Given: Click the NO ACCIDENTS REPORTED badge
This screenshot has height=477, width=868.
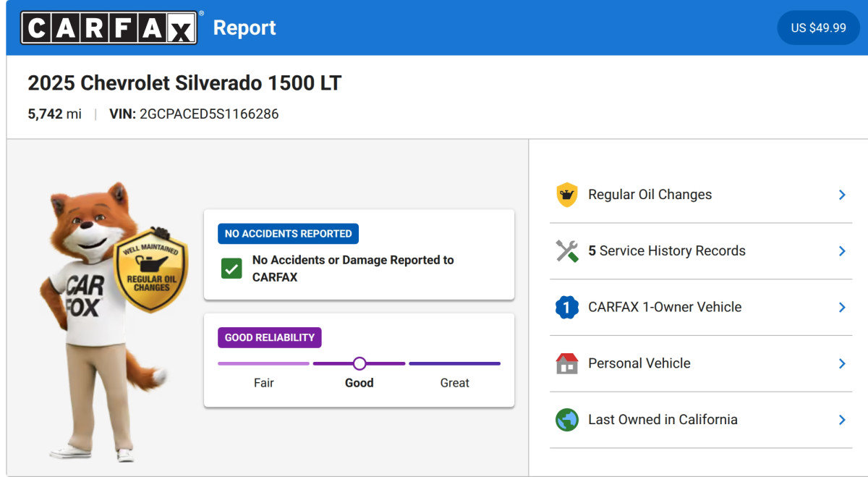Looking at the screenshot, I should tap(288, 234).
